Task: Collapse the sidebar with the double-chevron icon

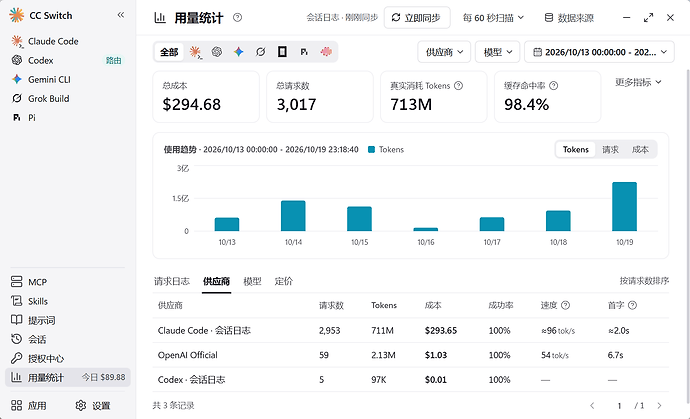Action: (121, 15)
